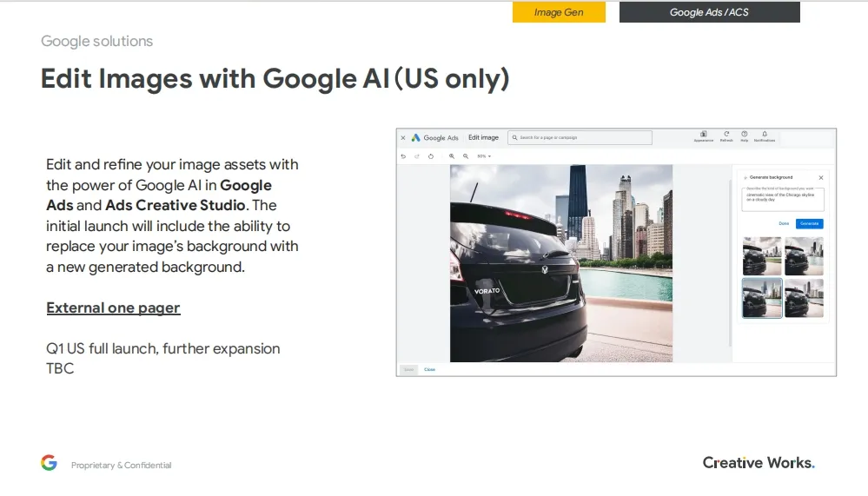The width and height of the screenshot is (868, 496).
Task: Click Done in Generate background panel
Action: tap(784, 223)
